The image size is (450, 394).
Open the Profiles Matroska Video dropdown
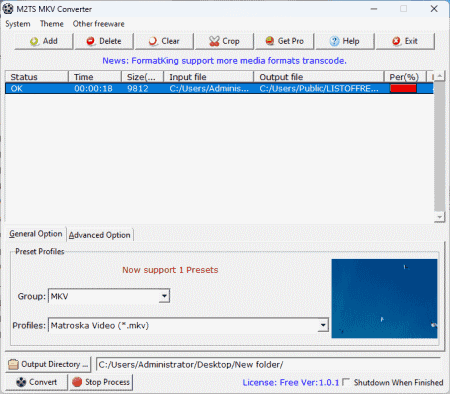(x=323, y=325)
